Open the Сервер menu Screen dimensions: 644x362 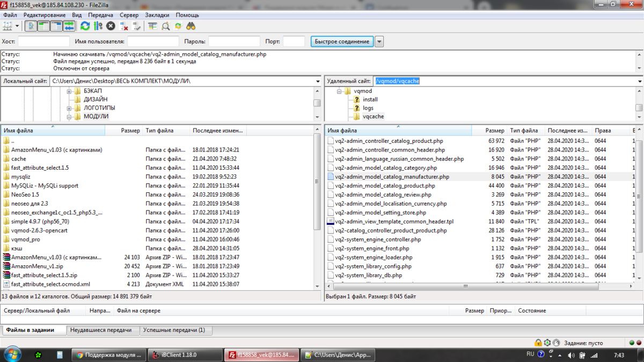coord(129,15)
